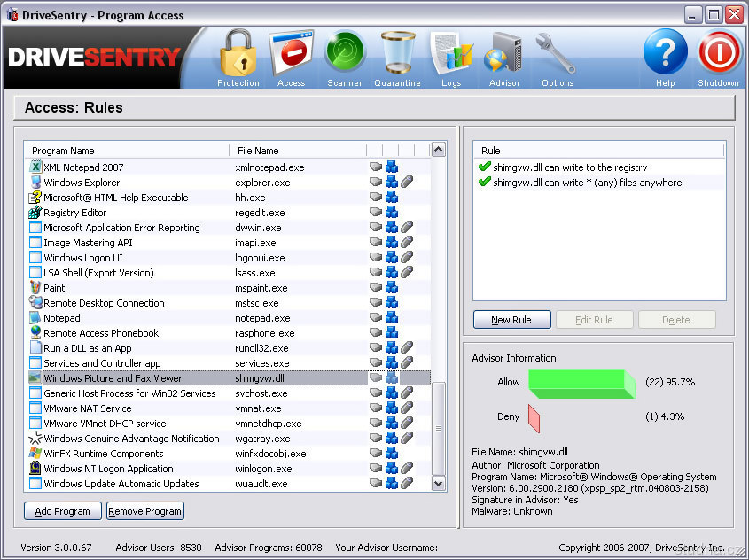Open the Scanner radar icon
Viewport: 749px width, 560px height.
click(x=344, y=55)
